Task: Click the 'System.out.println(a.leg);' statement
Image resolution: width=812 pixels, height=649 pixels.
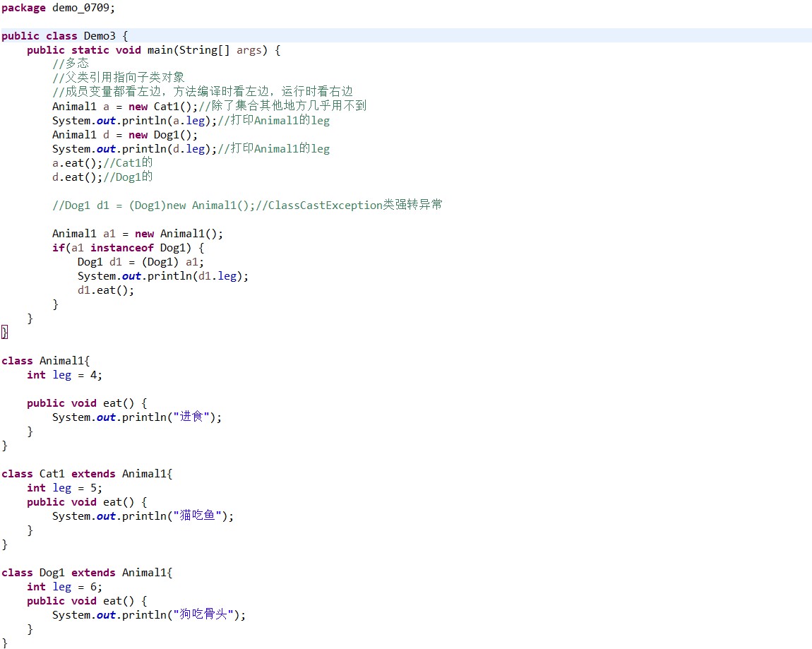Action: tap(135, 121)
